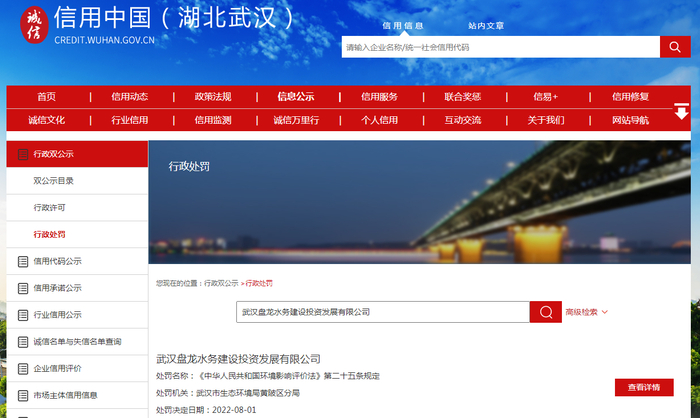This screenshot has width=700, height=418.
Task: Click the penalty search field with 武汉盘龙水务
Action: [x=383, y=312]
